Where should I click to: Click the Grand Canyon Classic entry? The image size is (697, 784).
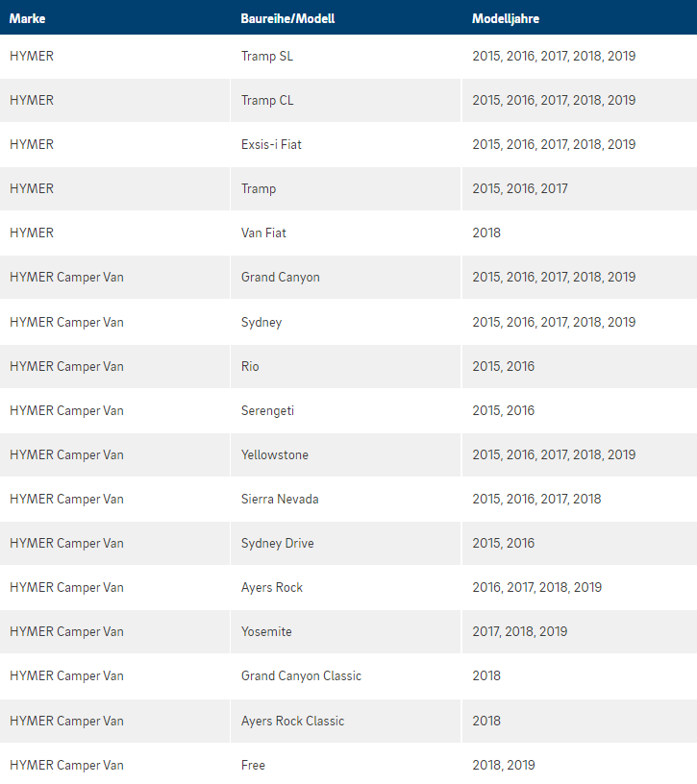pos(301,676)
